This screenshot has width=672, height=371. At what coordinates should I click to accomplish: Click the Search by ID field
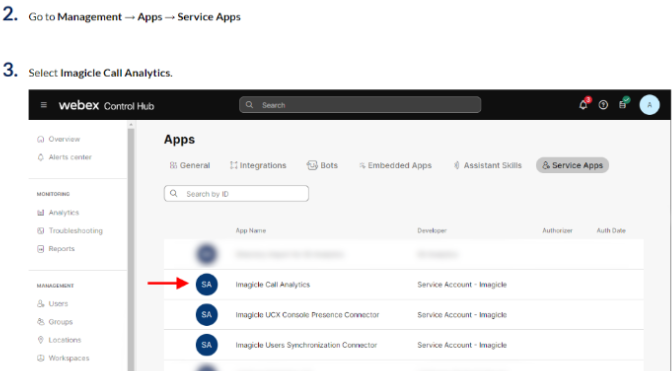click(x=236, y=194)
